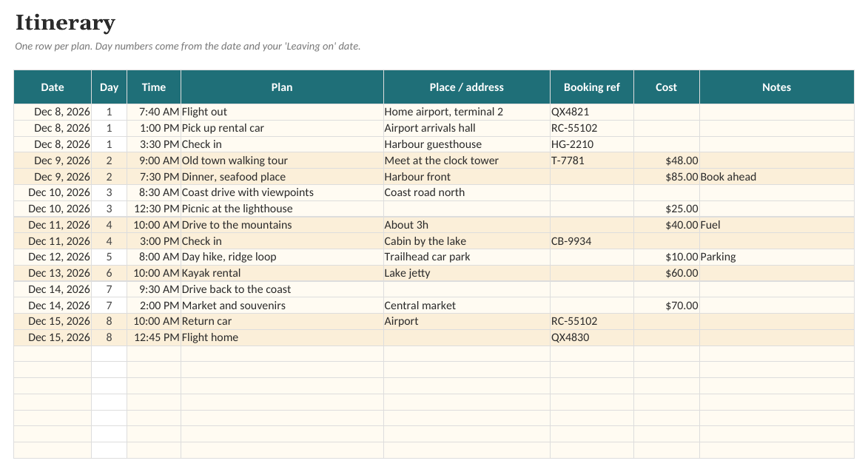The width and height of the screenshot is (868, 472).
Task: Click the $70.00 cost cell
Action: (667, 306)
